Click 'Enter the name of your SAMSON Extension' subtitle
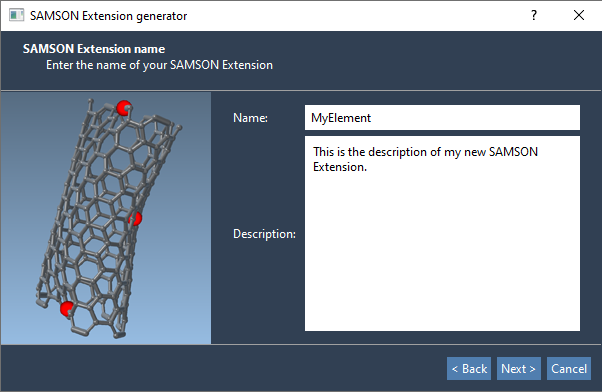 click(159, 65)
